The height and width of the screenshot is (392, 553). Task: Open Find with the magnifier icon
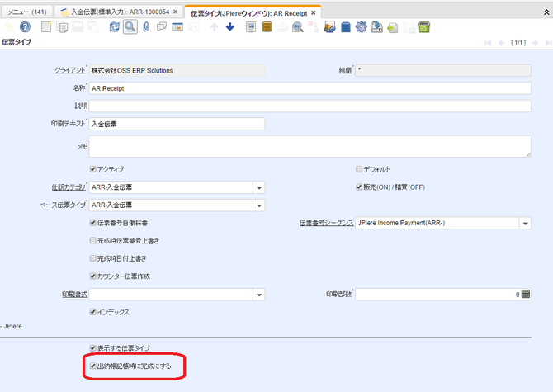click(130, 26)
